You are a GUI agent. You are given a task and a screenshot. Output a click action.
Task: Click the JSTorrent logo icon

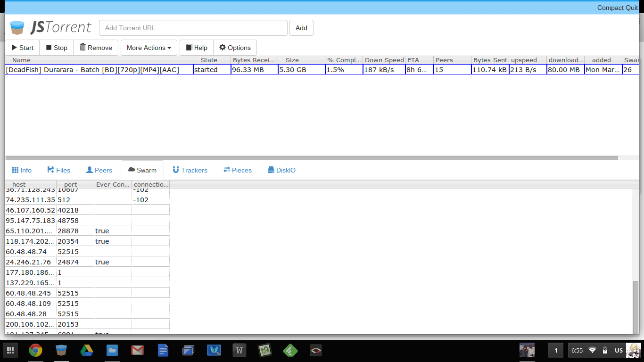[x=17, y=27]
